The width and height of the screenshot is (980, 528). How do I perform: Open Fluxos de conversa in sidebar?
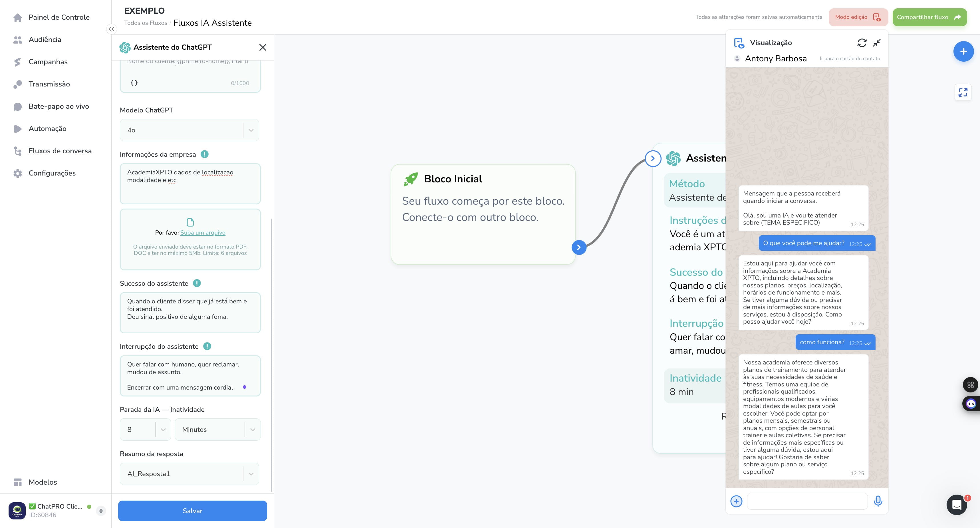click(60, 151)
